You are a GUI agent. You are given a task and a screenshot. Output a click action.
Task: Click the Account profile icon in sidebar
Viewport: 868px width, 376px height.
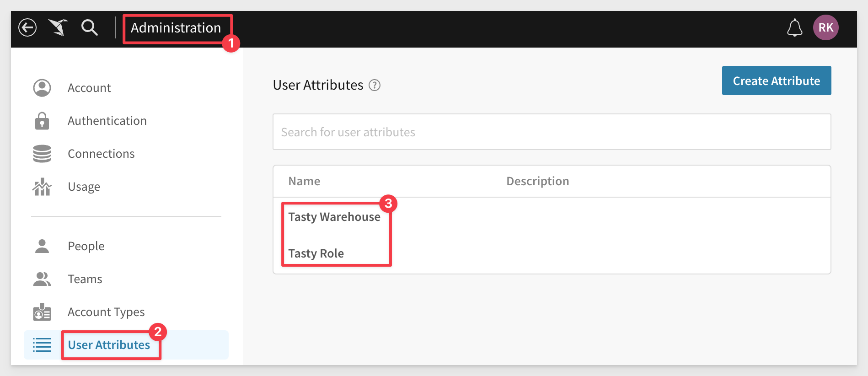[42, 88]
